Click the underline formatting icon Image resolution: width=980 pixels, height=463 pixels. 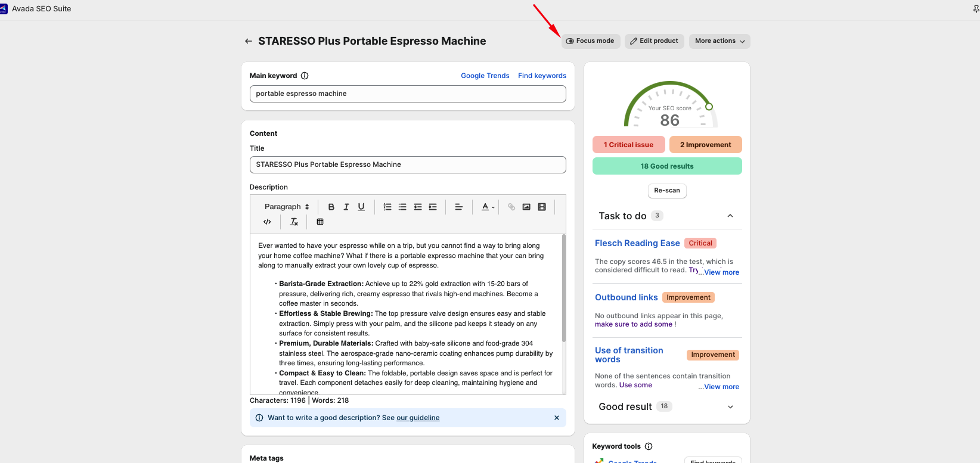click(x=361, y=207)
